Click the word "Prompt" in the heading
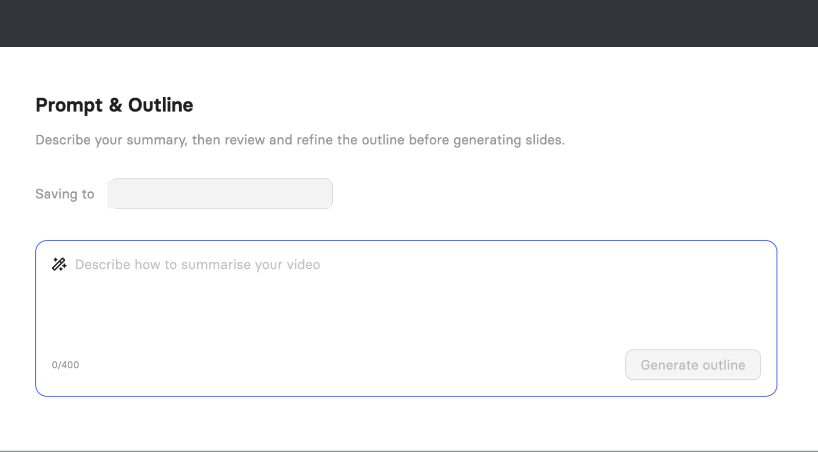This screenshot has width=818, height=452. (x=69, y=105)
